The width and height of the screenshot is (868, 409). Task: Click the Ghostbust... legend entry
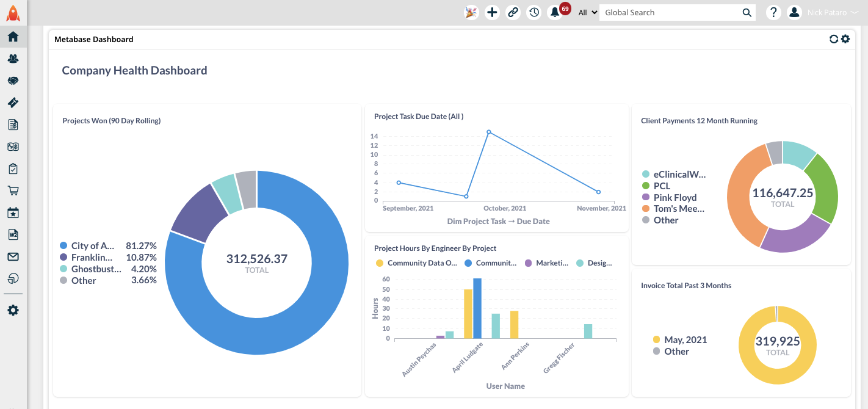[x=91, y=269]
